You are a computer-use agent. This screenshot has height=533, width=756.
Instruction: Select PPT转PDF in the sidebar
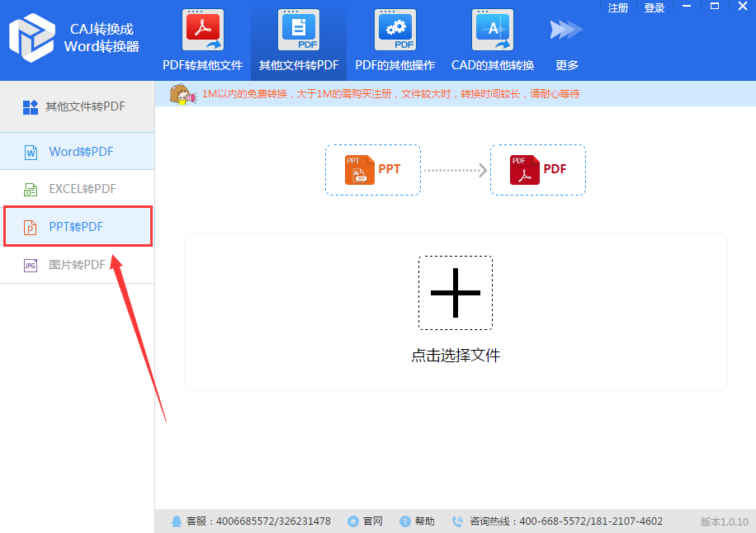[77, 227]
